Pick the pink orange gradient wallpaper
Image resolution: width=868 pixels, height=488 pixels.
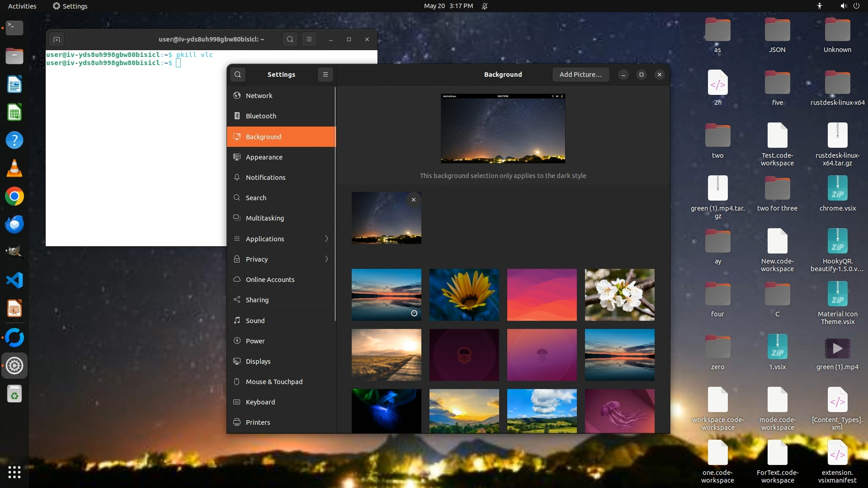tap(542, 295)
